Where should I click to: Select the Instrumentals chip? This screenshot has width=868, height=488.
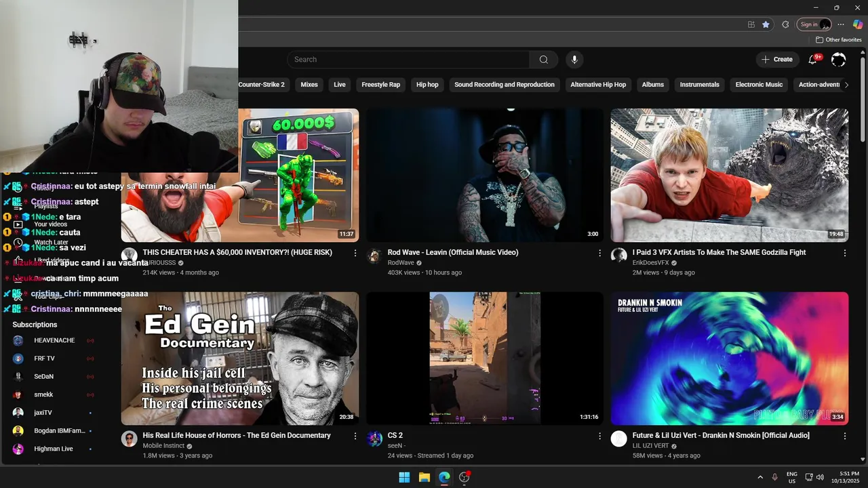(699, 85)
